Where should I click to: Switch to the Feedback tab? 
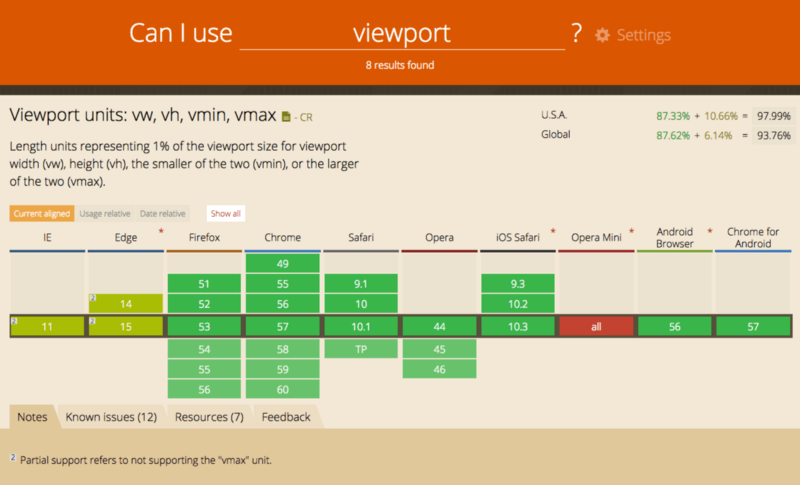[x=286, y=417]
